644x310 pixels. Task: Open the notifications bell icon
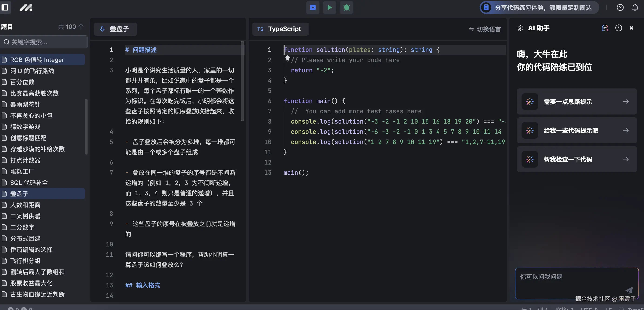(x=635, y=7)
